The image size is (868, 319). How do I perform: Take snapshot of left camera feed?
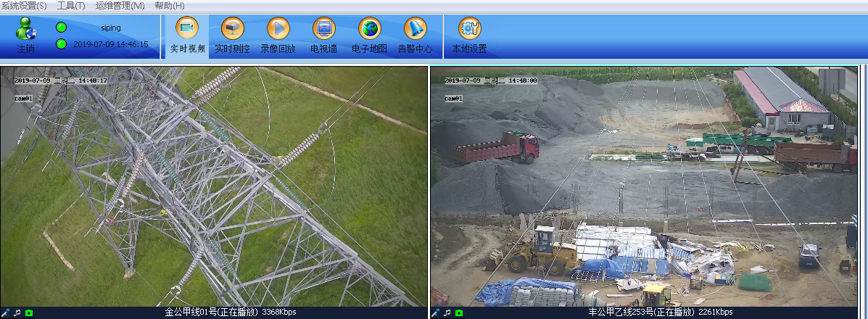[29, 312]
